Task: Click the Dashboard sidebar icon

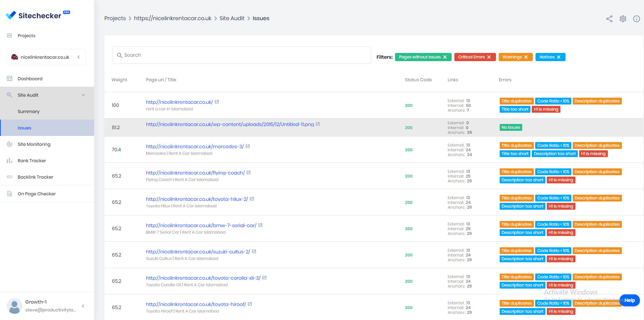Action: pyautogui.click(x=10, y=79)
